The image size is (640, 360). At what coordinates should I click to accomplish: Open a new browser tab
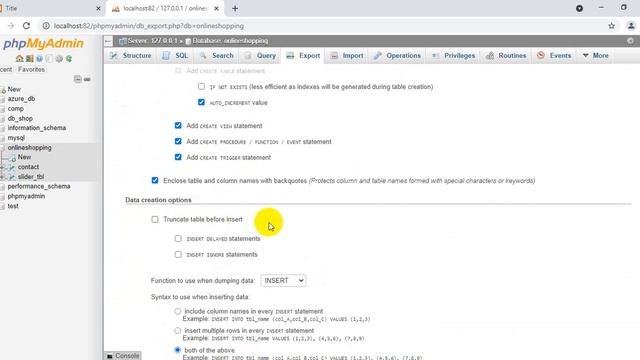(235, 8)
